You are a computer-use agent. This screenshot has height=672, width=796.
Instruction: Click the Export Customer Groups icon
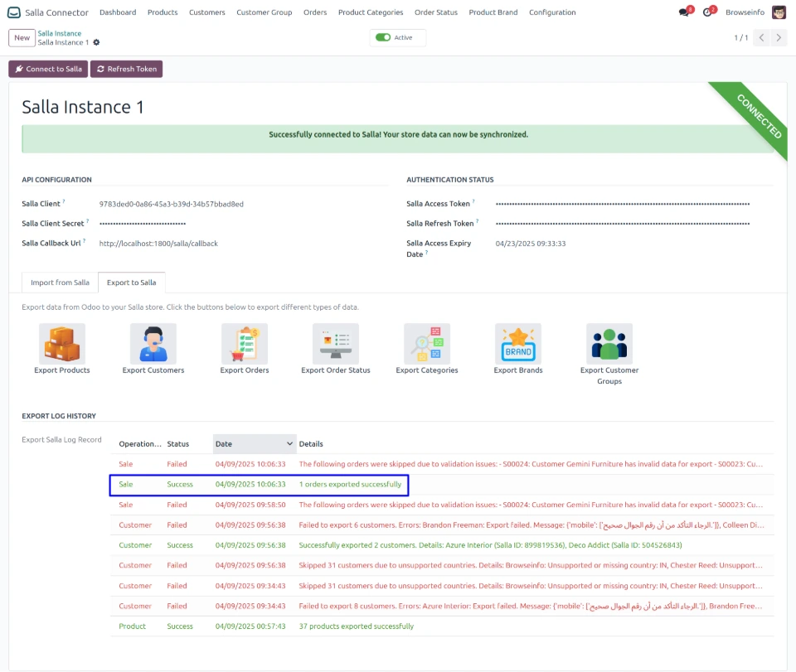[609, 344]
